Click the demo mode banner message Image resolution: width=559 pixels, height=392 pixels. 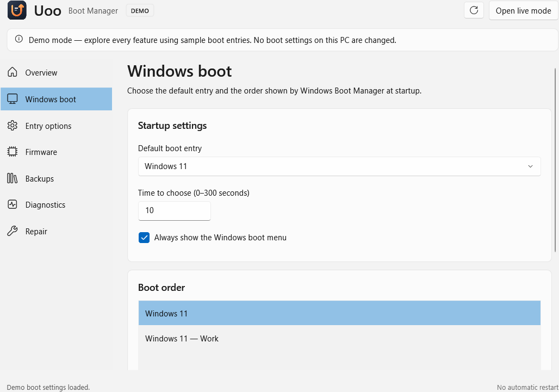[213, 40]
